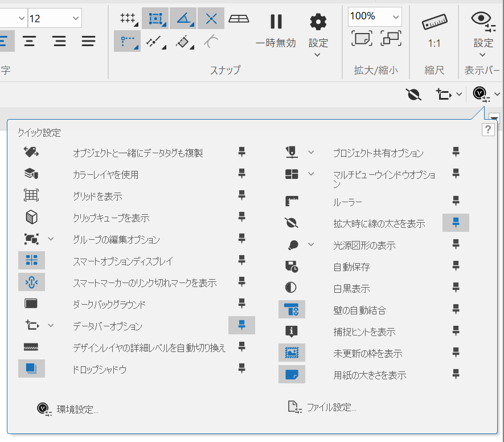Screen dimensions: 504x442
Task: Click the color layer icon (カラーレイヤを使用)
Action: (31, 174)
